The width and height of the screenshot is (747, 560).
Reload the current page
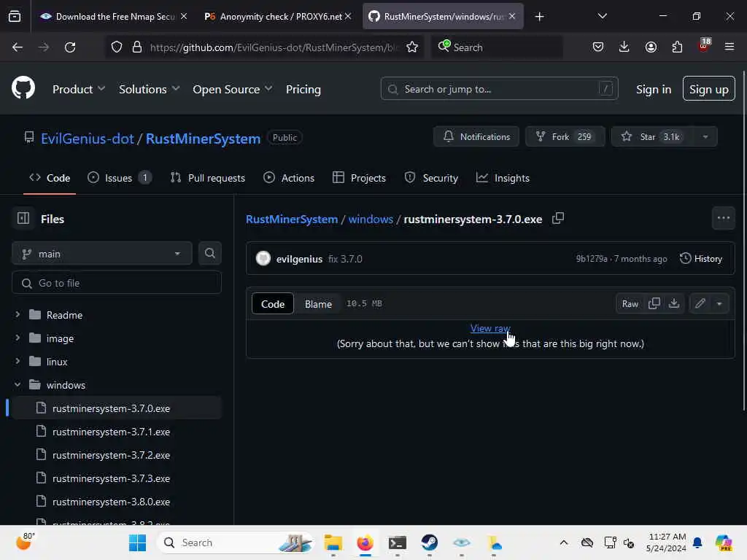click(70, 47)
